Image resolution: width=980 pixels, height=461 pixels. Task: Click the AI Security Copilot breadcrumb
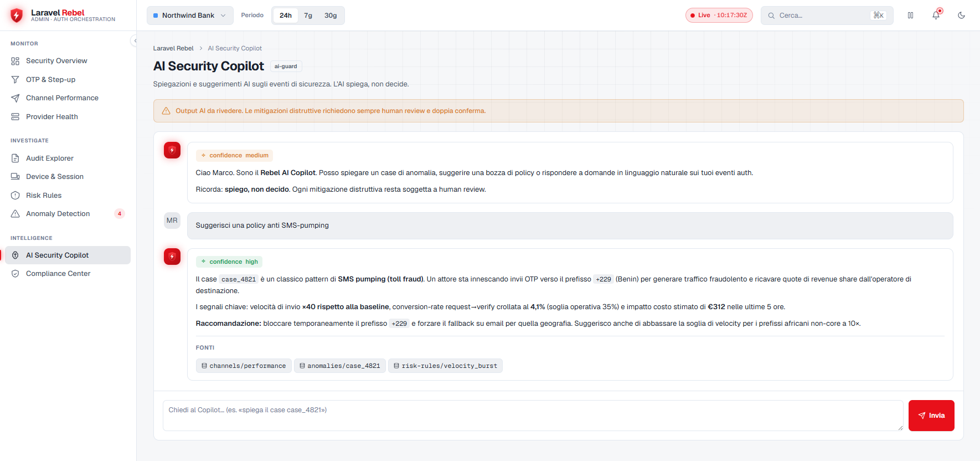[235, 49]
